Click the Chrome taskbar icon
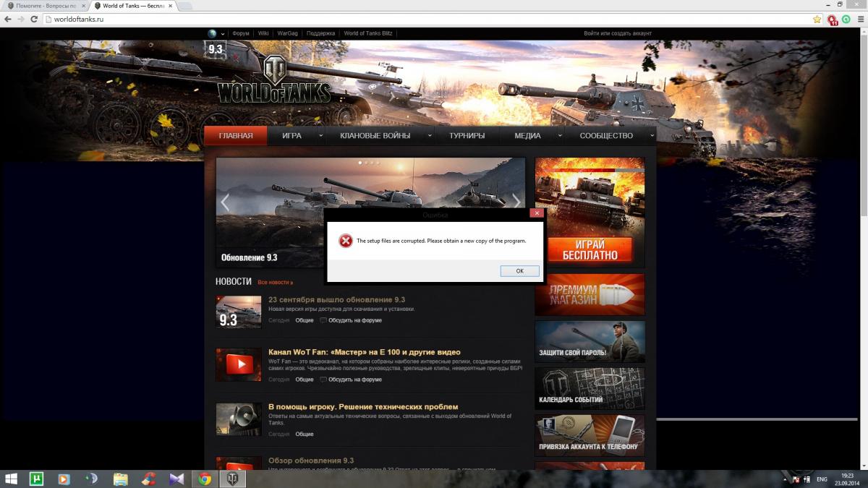 tap(205, 479)
